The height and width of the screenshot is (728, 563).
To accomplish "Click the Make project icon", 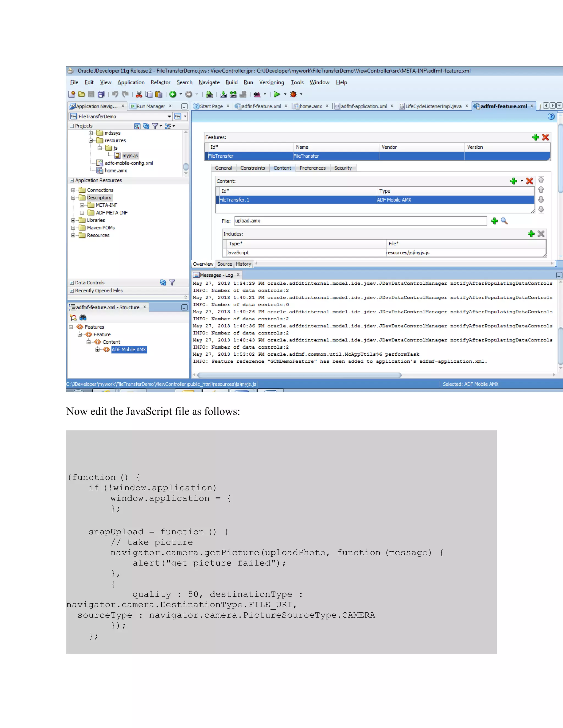I will (x=223, y=94).
